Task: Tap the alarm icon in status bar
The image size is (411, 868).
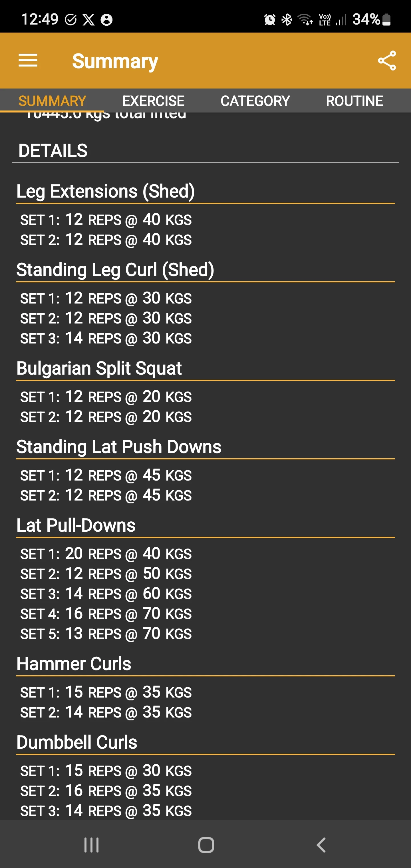Action: point(269,19)
